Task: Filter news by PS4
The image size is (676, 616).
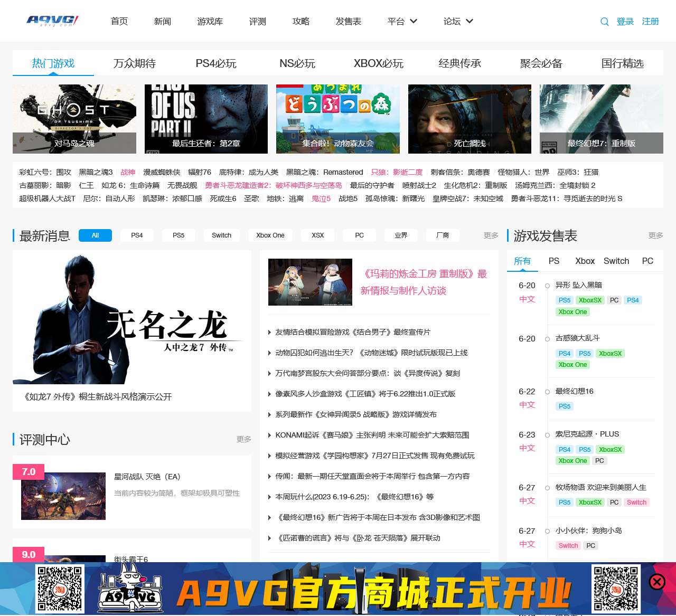Action: 137,235
